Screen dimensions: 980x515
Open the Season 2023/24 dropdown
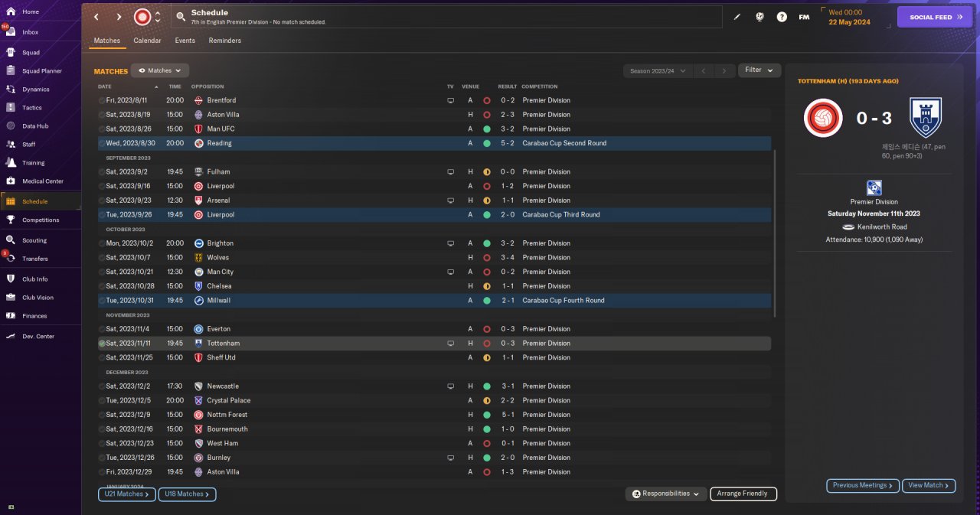click(x=657, y=70)
